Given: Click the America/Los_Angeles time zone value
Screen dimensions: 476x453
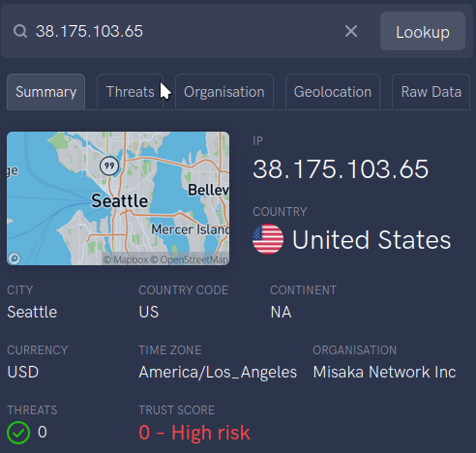Looking at the screenshot, I should click(218, 373).
